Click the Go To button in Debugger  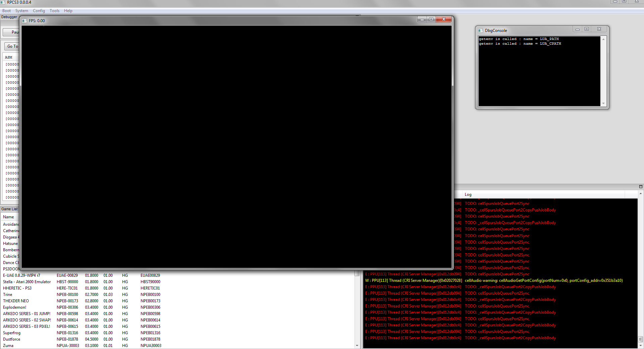pyautogui.click(x=12, y=46)
